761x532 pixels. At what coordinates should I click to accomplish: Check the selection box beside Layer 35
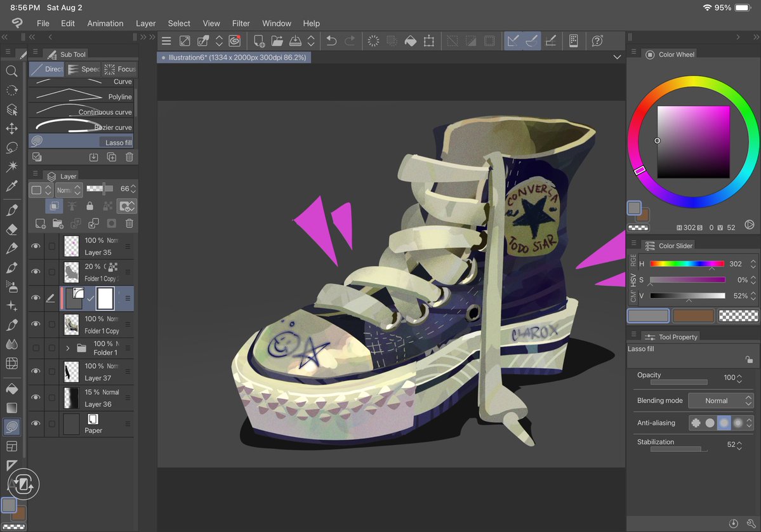tap(51, 246)
